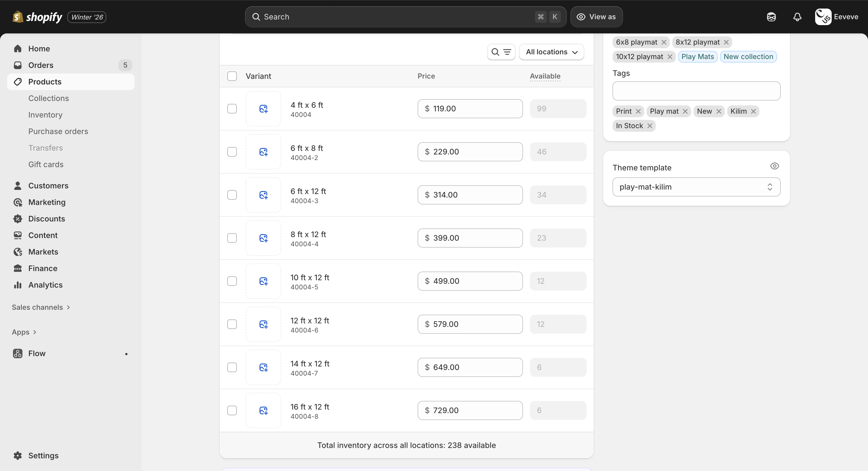Open the search and filter icon above variants
This screenshot has height=471, width=868.
tap(501, 52)
